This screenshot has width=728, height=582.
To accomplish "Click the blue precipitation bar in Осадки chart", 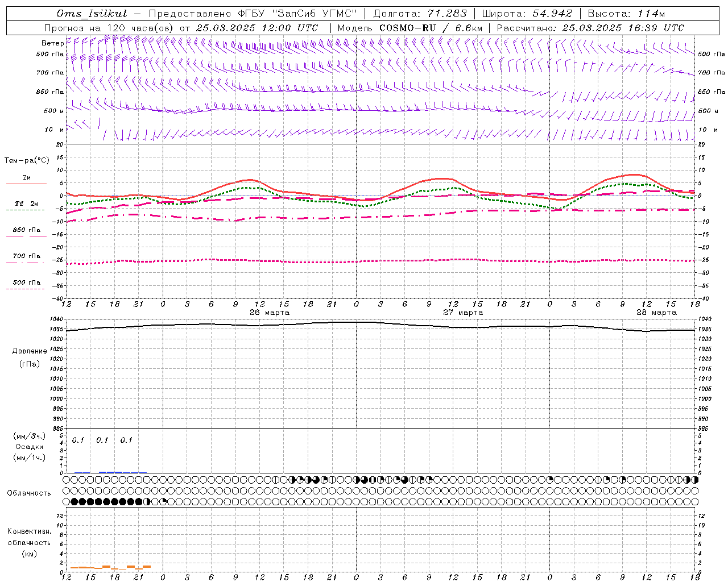I will point(110,472).
